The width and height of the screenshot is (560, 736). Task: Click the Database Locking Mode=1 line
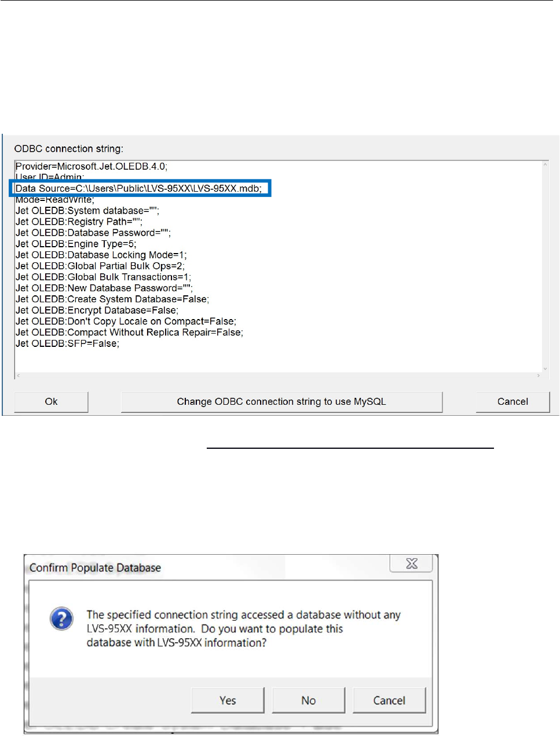(x=101, y=255)
